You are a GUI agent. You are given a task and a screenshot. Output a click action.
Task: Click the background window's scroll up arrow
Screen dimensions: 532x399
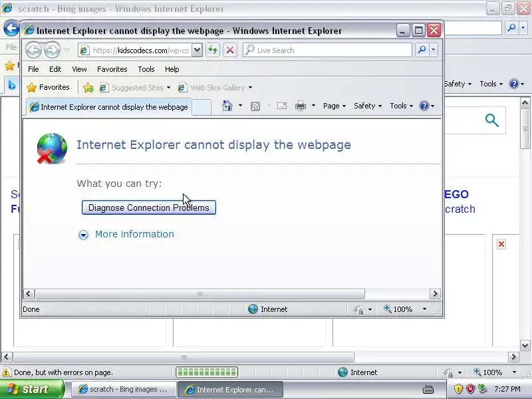[x=525, y=102]
